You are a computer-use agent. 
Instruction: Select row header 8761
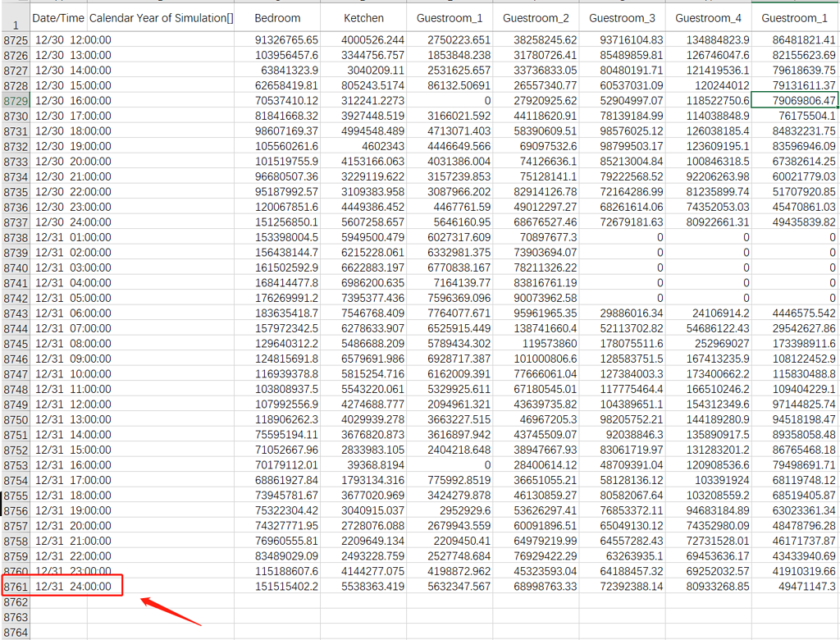pyautogui.click(x=15, y=587)
